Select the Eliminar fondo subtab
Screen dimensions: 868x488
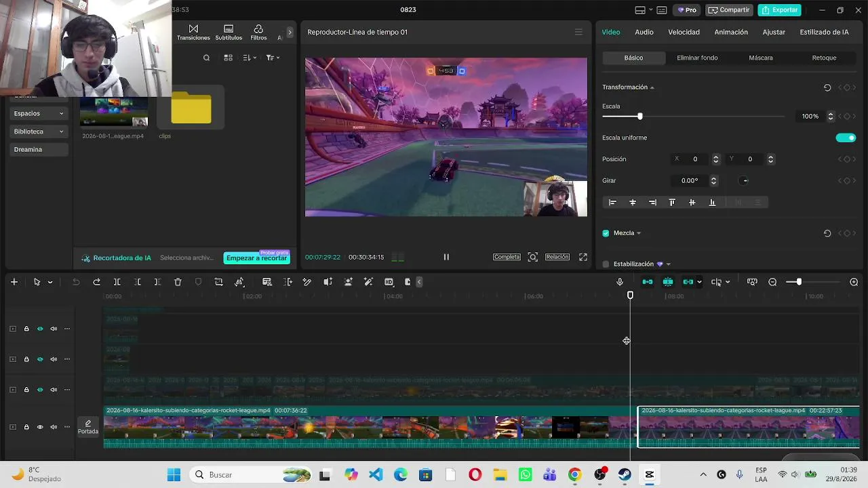[x=697, y=58]
